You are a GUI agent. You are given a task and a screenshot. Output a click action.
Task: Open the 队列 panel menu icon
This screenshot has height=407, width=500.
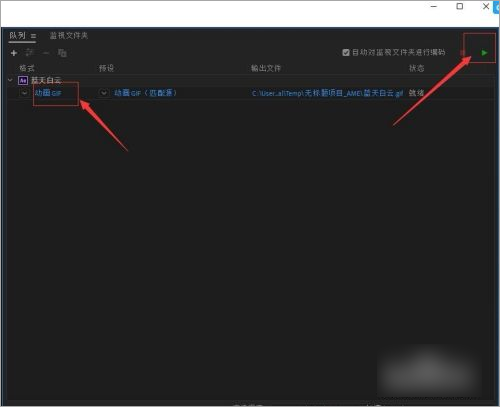tap(33, 36)
